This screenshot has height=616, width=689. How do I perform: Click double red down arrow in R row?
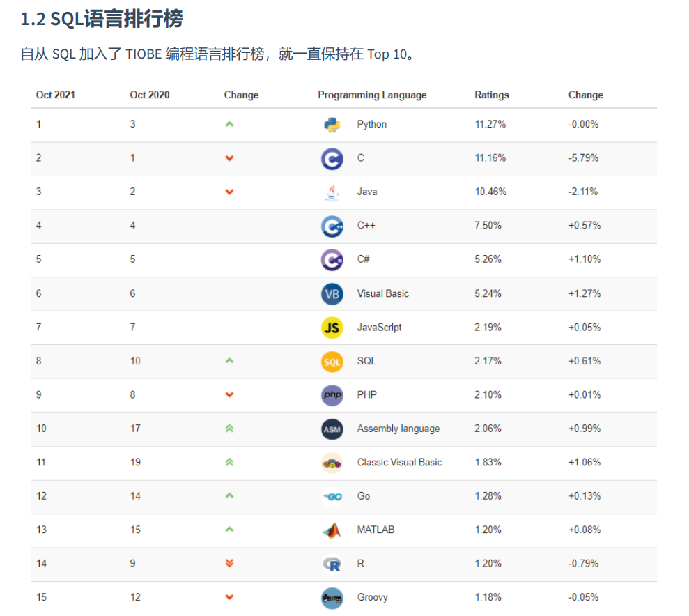[229, 563]
